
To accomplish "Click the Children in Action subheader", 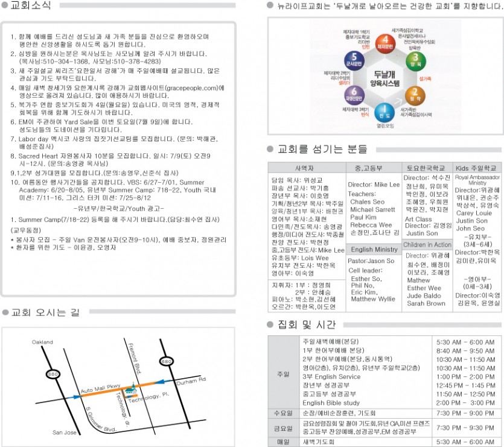I will pos(427,244).
